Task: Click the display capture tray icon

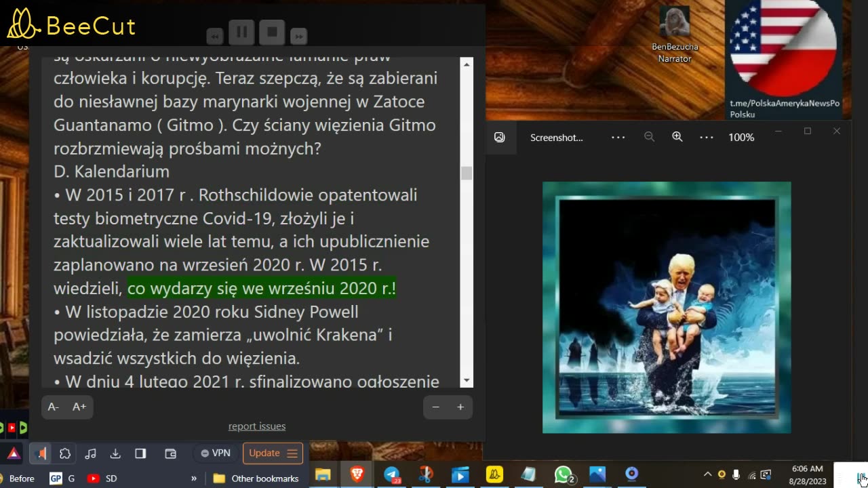Action: click(766, 474)
